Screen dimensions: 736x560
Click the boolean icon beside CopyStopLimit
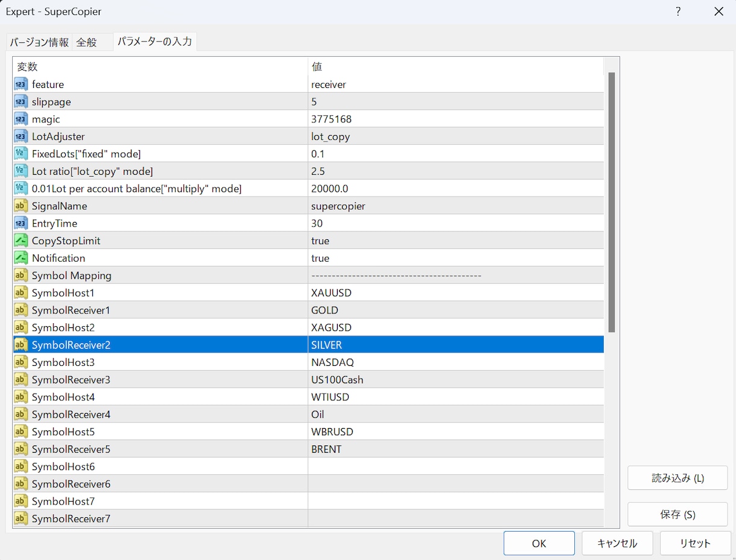[21, 241]
